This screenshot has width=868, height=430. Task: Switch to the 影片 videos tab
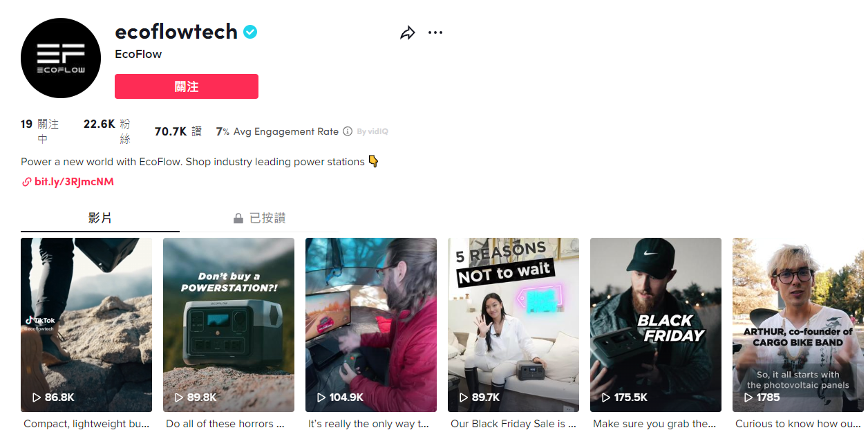[100, 218]
